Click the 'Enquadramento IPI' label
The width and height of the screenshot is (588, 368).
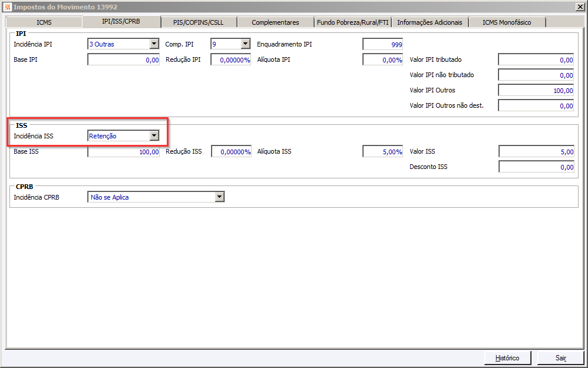(x=284, y=44)
